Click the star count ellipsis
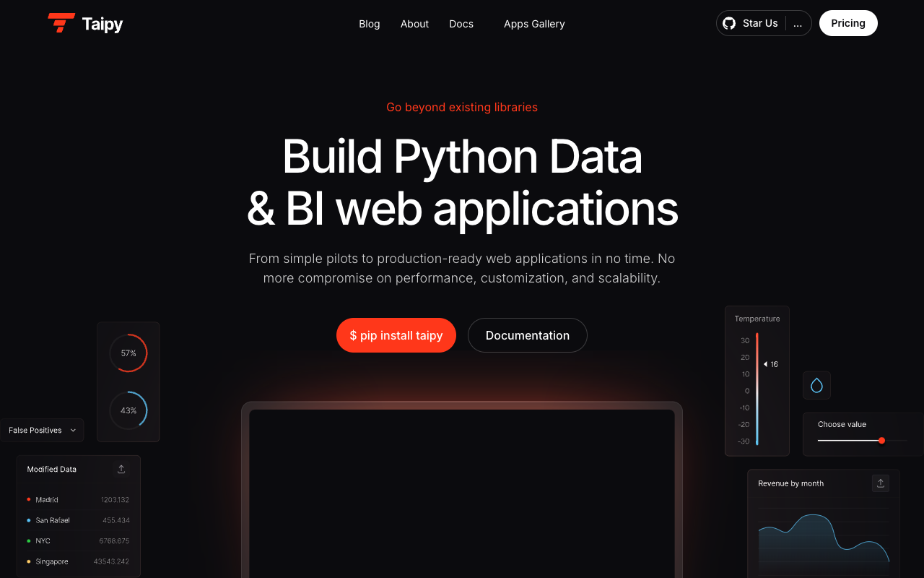 pyautogui.click(x=798, y=24)
